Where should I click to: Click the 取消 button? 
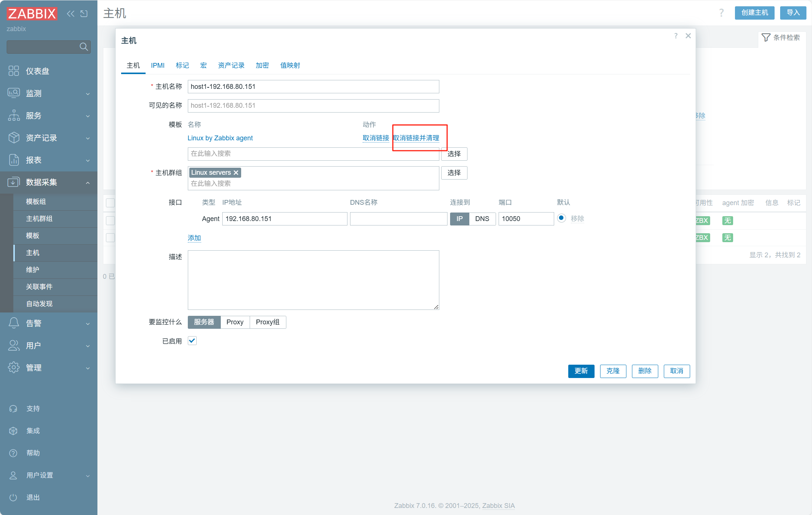(x=677, y=371)
